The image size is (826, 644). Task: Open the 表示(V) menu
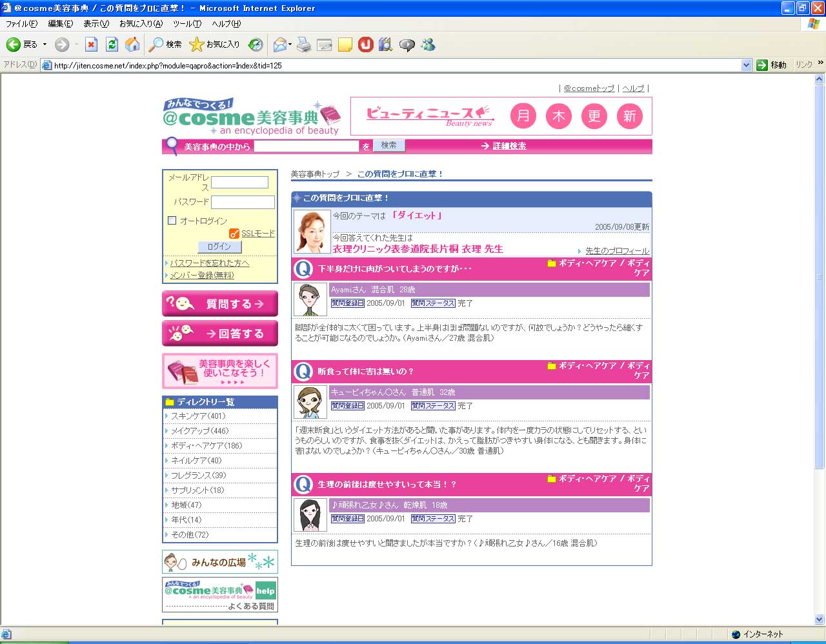(x=96, y=24)
